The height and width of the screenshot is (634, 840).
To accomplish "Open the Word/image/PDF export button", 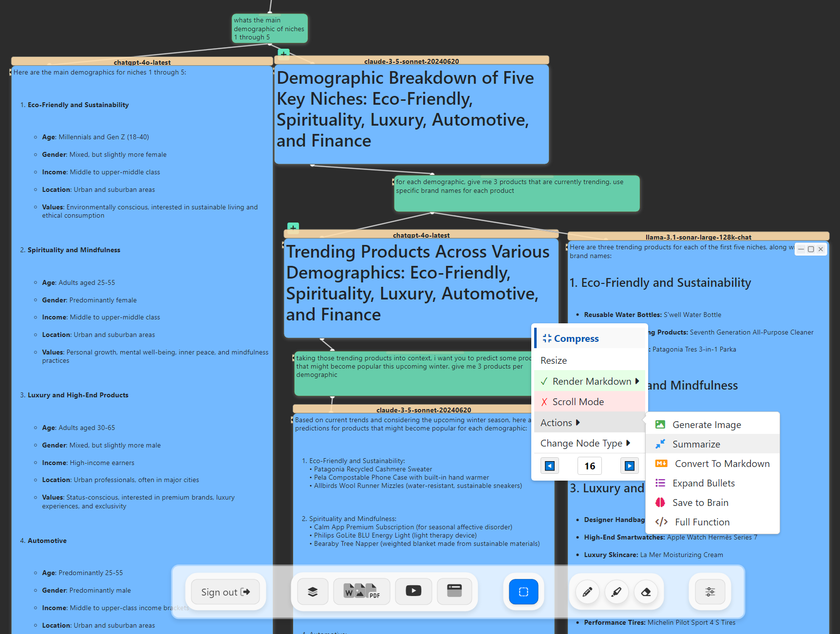I will [x=361, y=592].
